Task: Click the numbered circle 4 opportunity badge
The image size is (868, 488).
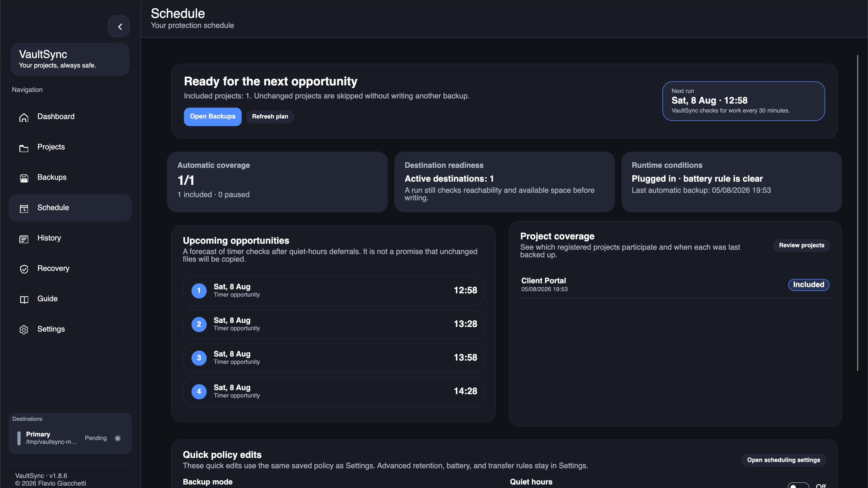Action: (199, 392)
